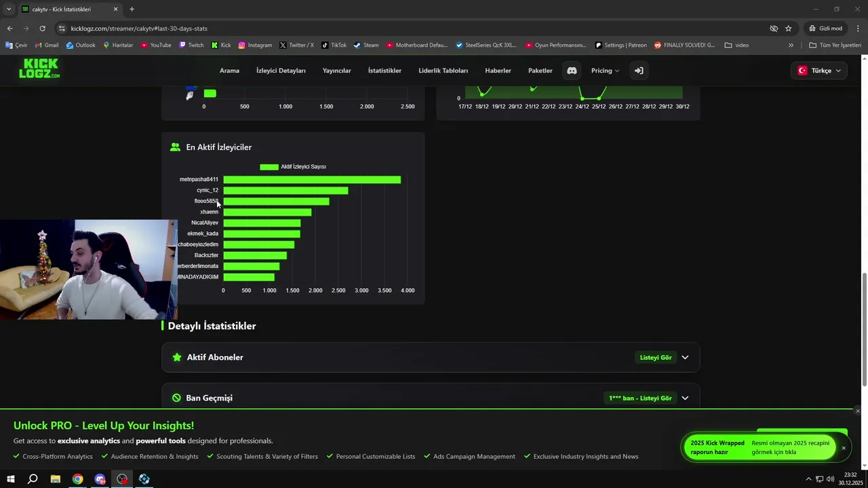Go back with browser back arrow
Image resolution: width=868 pixels, height=488 pixels.
click(x=9, y=28)
